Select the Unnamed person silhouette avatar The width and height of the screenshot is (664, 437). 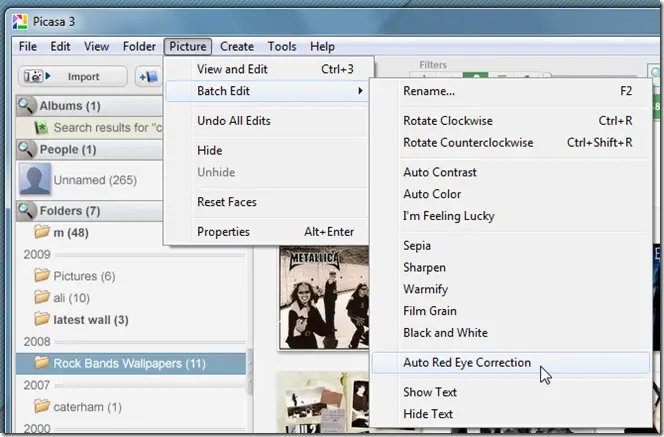tap(35, 180)
